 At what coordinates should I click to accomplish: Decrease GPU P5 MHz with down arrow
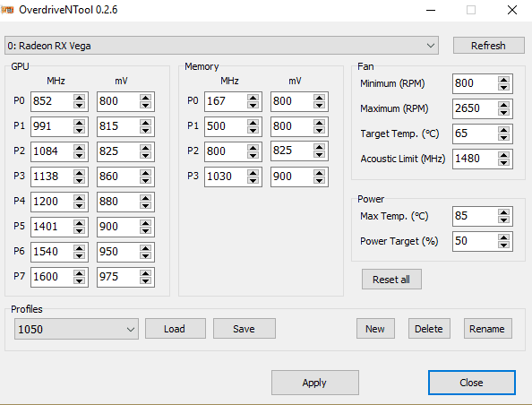point(80,231)
